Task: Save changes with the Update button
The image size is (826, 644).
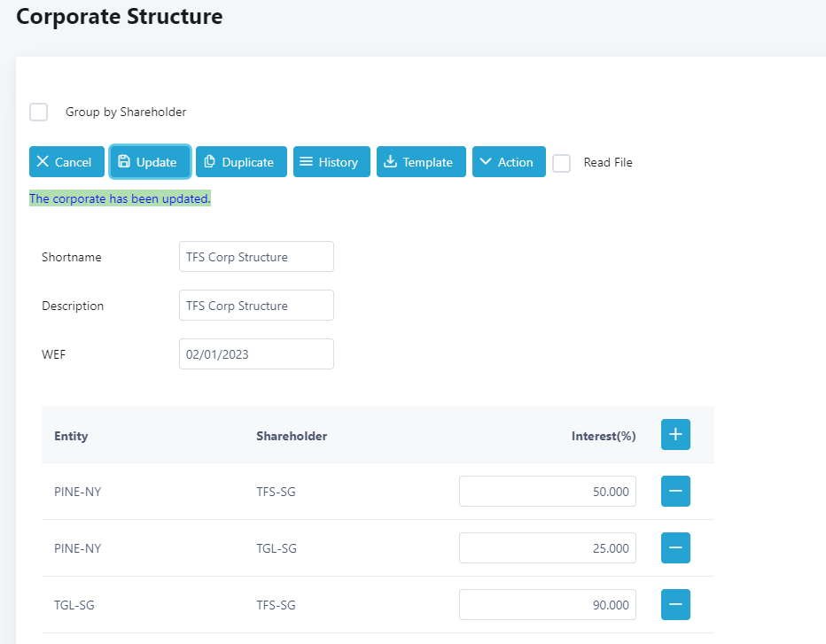Action: (150, 162)
